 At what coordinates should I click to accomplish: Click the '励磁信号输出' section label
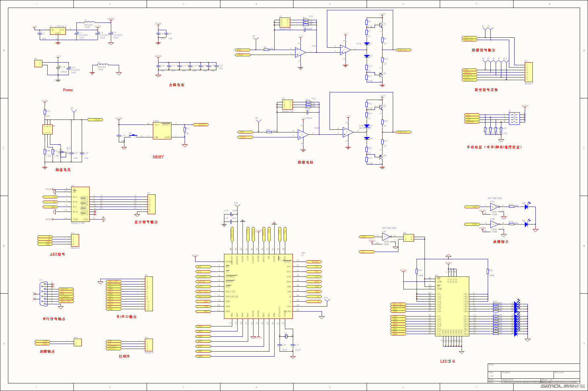pyautogui.click(x=483, y=50)
